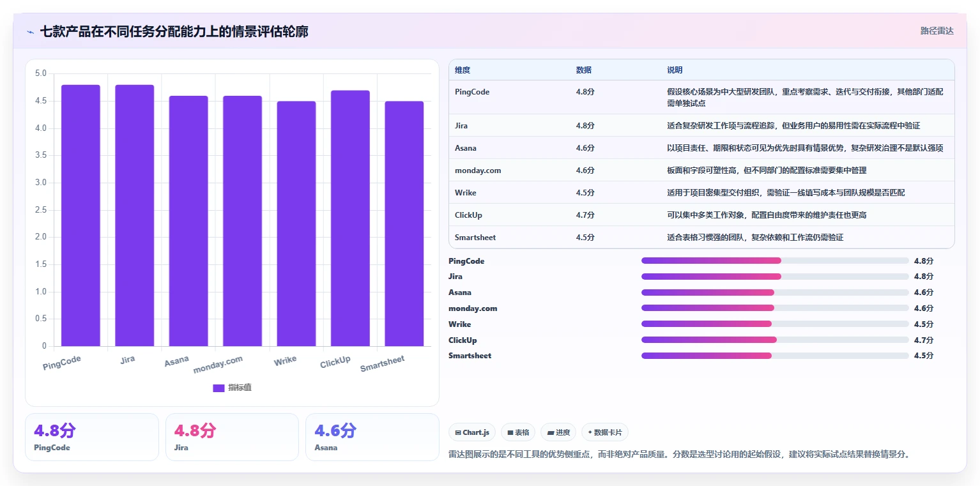Click the Jira progress bar
This screenshot has height=486, width=980.
click(x=775, y=277)
